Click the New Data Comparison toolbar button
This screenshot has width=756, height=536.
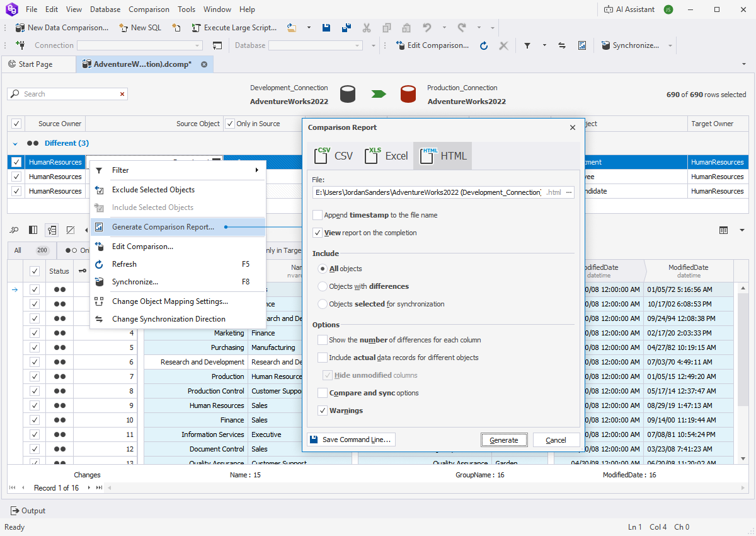click(62, 28)
